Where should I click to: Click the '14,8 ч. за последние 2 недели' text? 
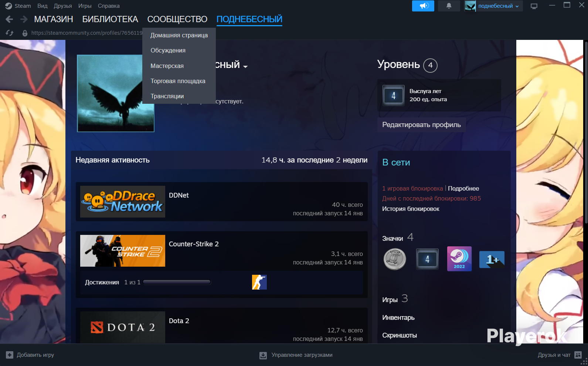click(315, 160)
